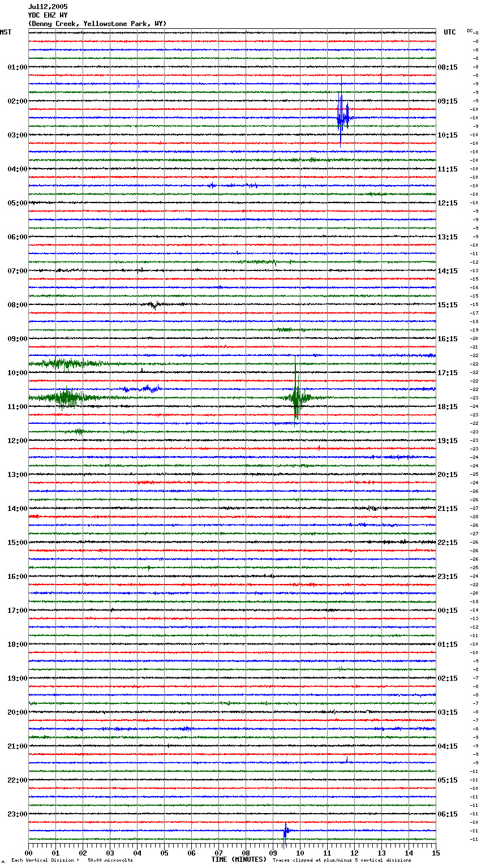The image size is (481, 868).
Task: Click the small blue spike on the 21:30 trace
Action: click(347, 759)
